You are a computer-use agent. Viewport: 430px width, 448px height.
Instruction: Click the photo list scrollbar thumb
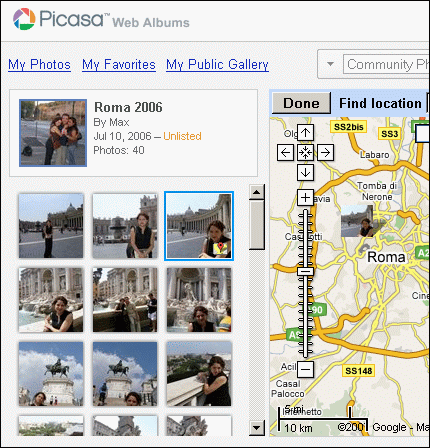257,225
